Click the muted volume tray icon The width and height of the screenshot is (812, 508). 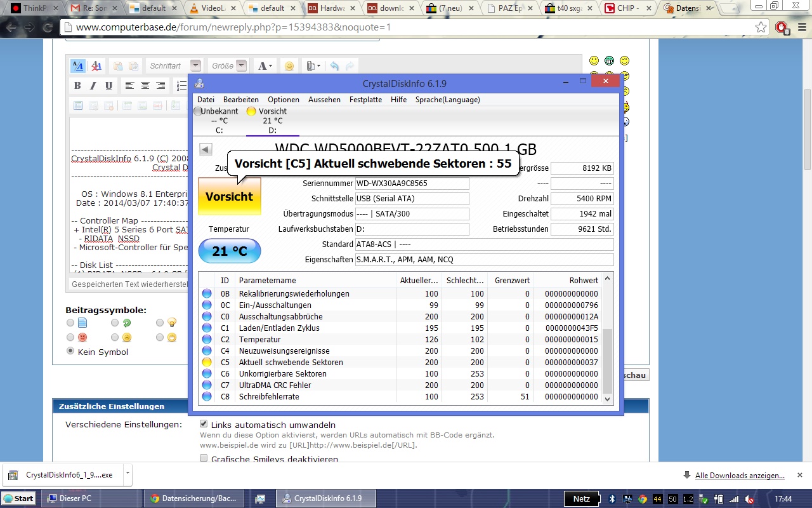click(749, 498)
